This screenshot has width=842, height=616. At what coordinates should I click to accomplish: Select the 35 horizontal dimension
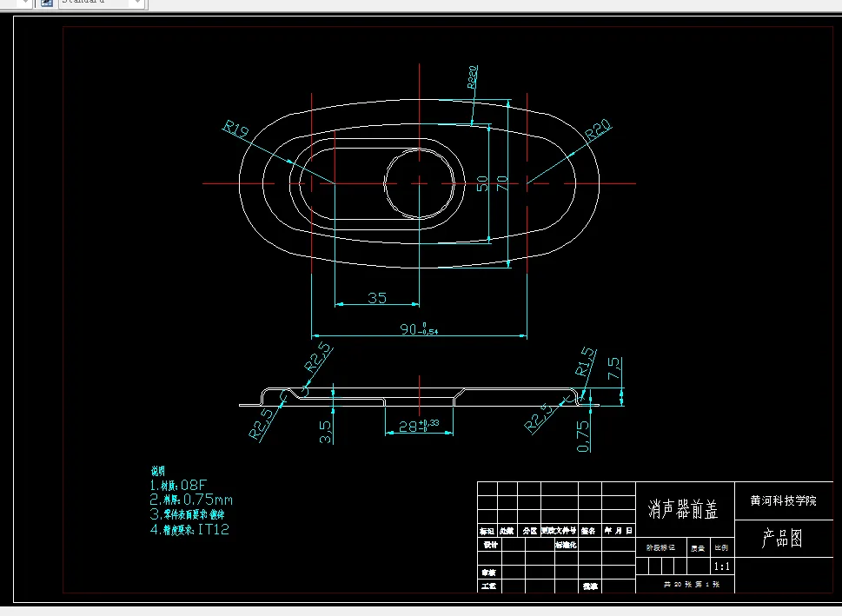[x=376, y=298]
